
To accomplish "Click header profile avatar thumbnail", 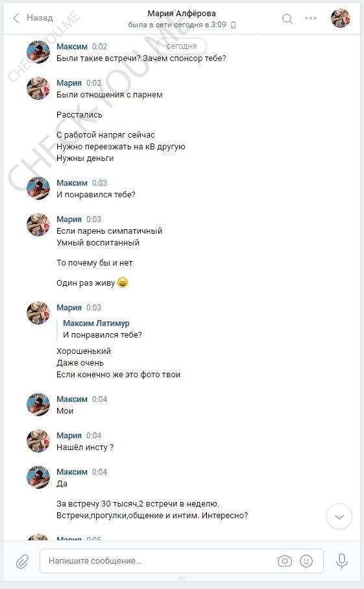I will click(x=341, y=18).
